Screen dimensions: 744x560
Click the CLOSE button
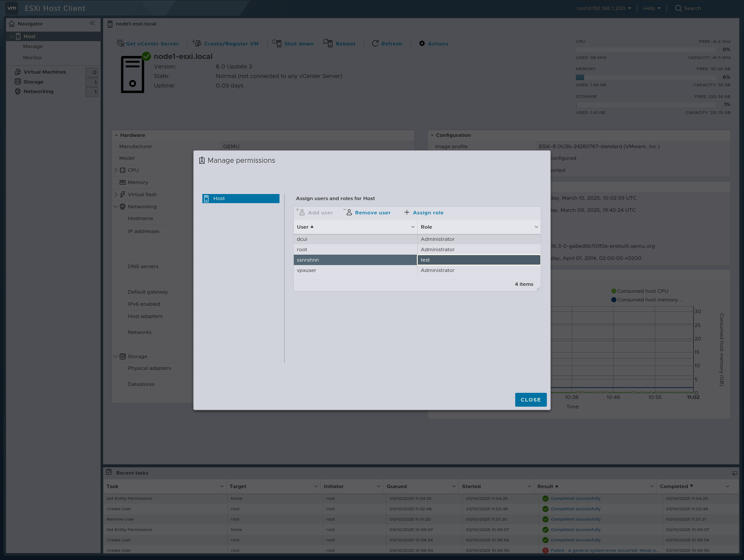pyautogui.click(x=531, y=399)
